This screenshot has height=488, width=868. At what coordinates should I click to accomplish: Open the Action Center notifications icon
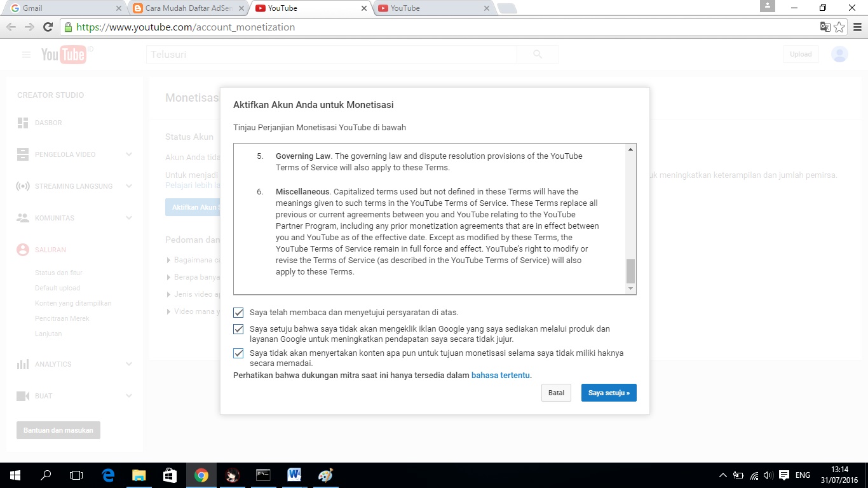tap(784, 475)
